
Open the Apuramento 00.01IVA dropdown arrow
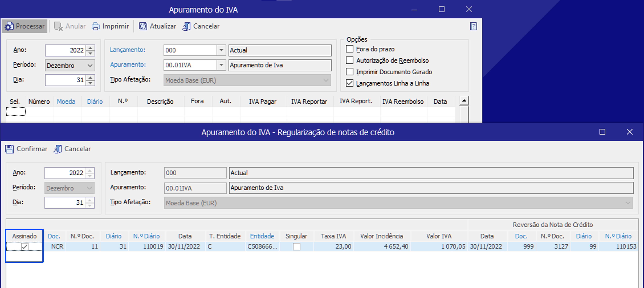click(x=221, y=65)
